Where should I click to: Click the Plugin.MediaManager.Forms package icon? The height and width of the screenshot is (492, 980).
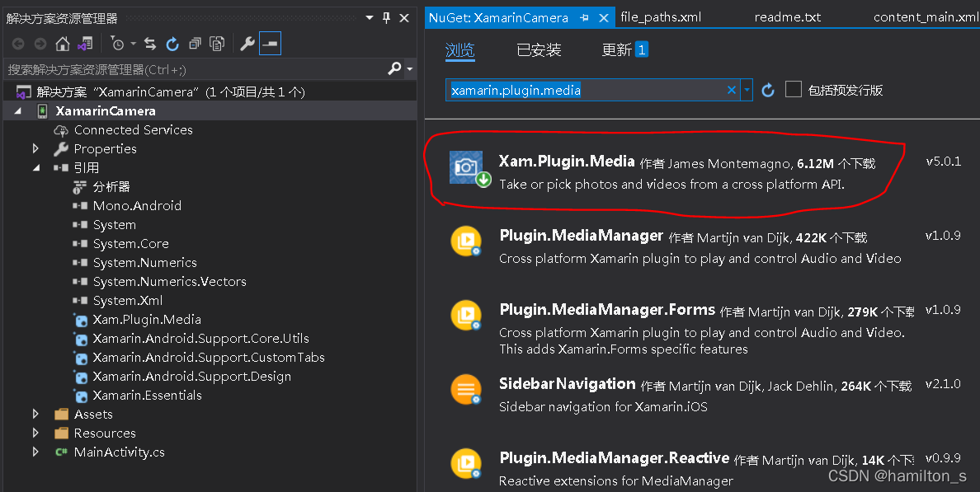(x=466, y=316)
